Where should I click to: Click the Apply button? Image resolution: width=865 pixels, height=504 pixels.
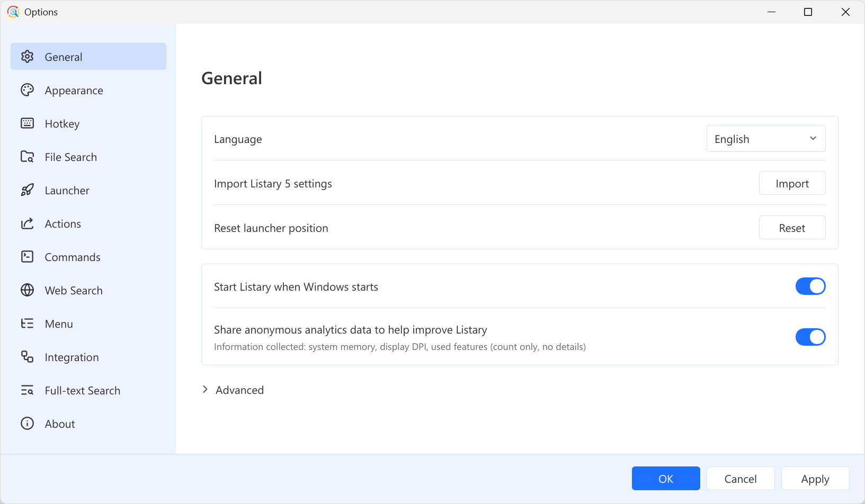pos(815,479)
